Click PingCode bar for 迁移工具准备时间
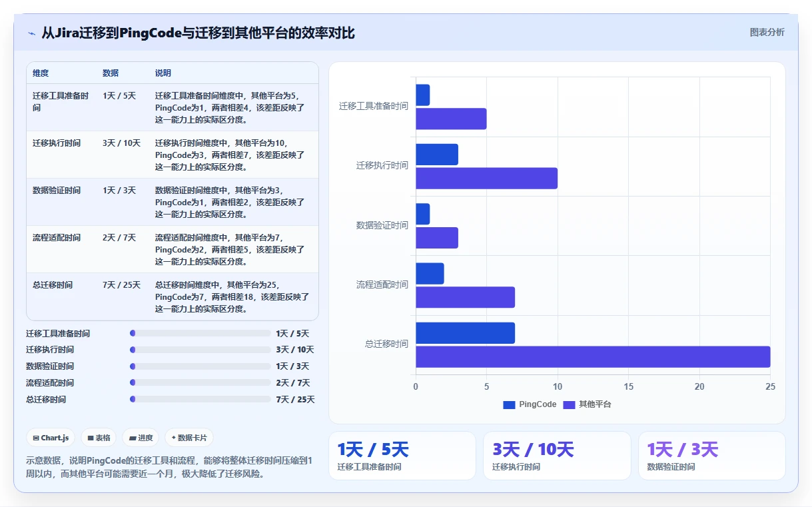 [422, 95]
